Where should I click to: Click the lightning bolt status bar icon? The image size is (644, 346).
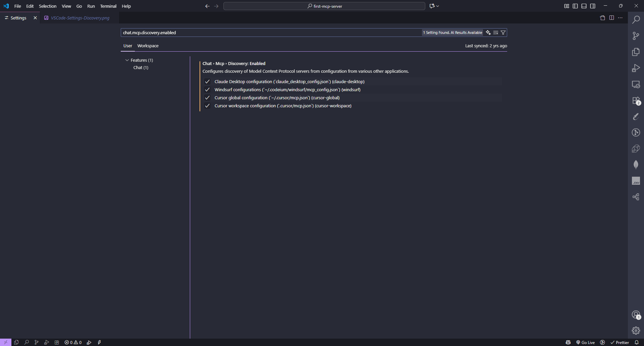coord(99,342)
